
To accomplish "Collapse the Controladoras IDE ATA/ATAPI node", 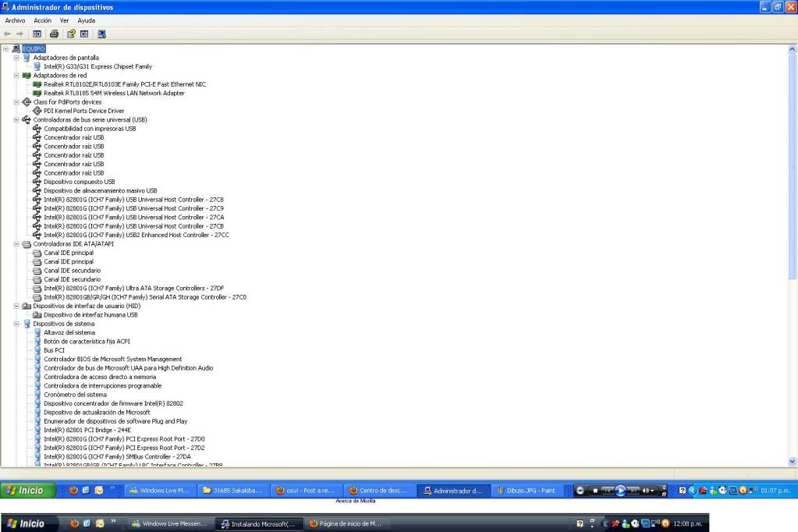I will [x=16, y=244].
